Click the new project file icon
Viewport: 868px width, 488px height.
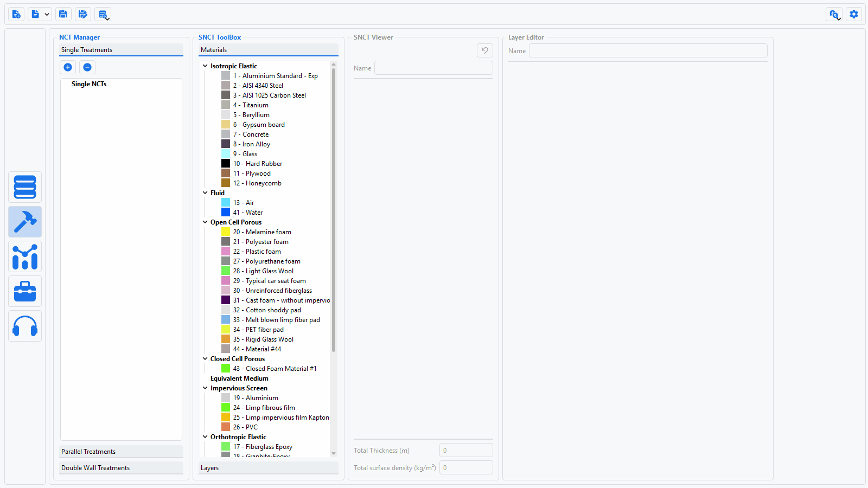pyautogui.click(x=16, y=14)
